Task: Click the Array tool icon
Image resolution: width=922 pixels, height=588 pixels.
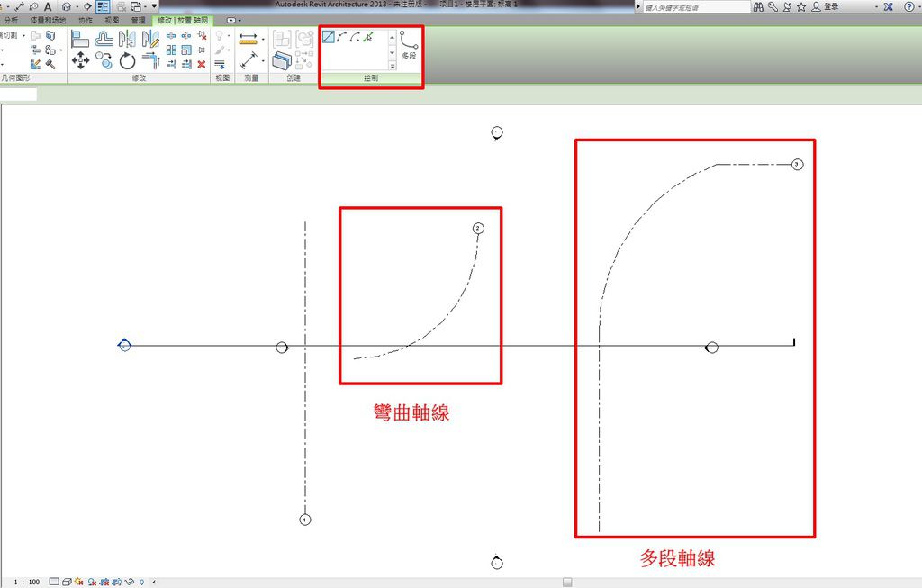Action: tap(171, 50)
